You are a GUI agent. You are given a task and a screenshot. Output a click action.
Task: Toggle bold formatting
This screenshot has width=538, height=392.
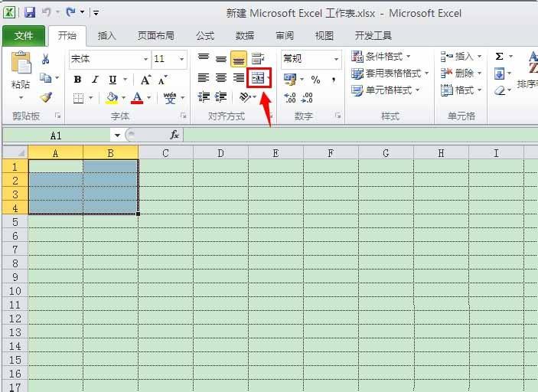tap(77, 79)
